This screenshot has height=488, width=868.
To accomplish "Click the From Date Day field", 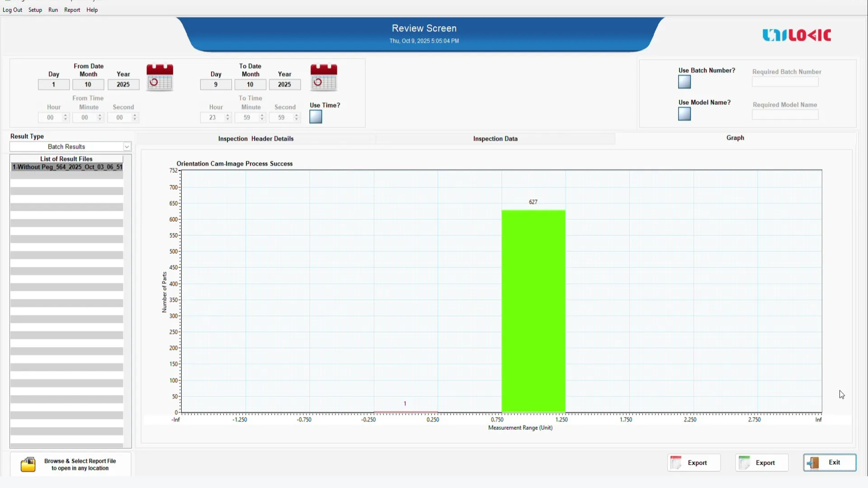I will click(x=53, y=84).
